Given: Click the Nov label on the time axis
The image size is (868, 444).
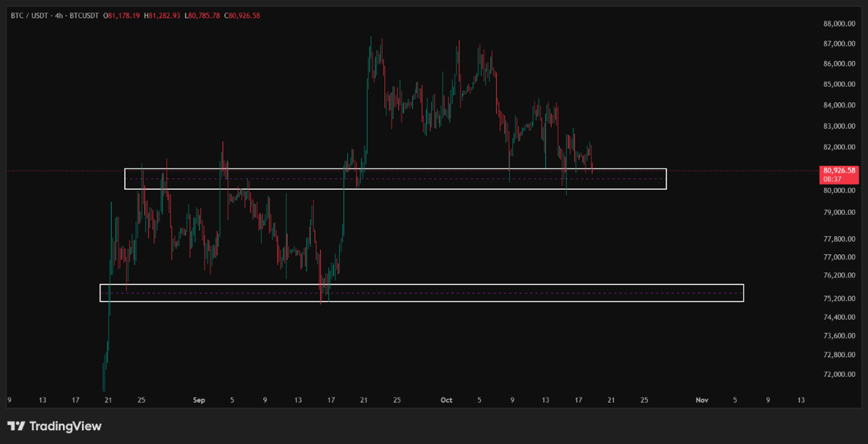Looking at the screenshot, I should (x=702, y=400).
